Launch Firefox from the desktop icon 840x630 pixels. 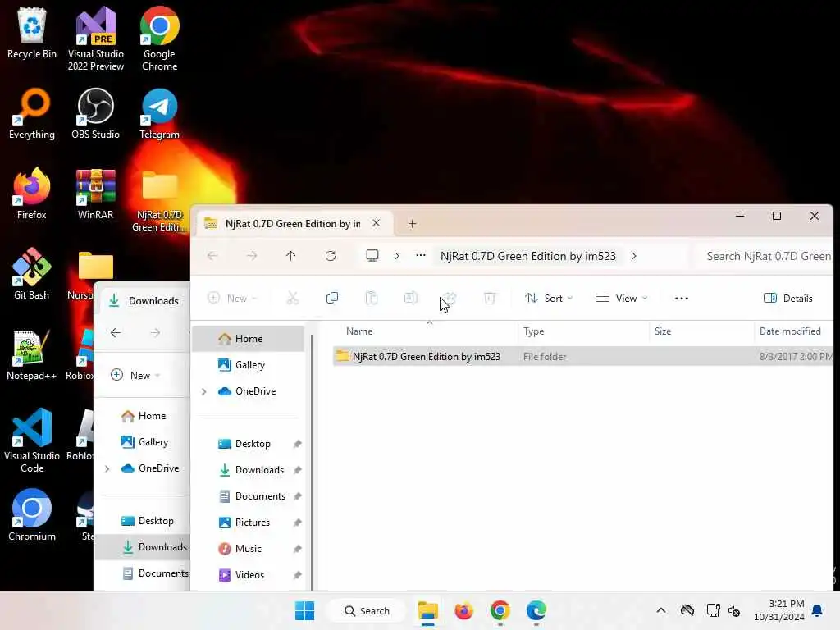point(32,194)
